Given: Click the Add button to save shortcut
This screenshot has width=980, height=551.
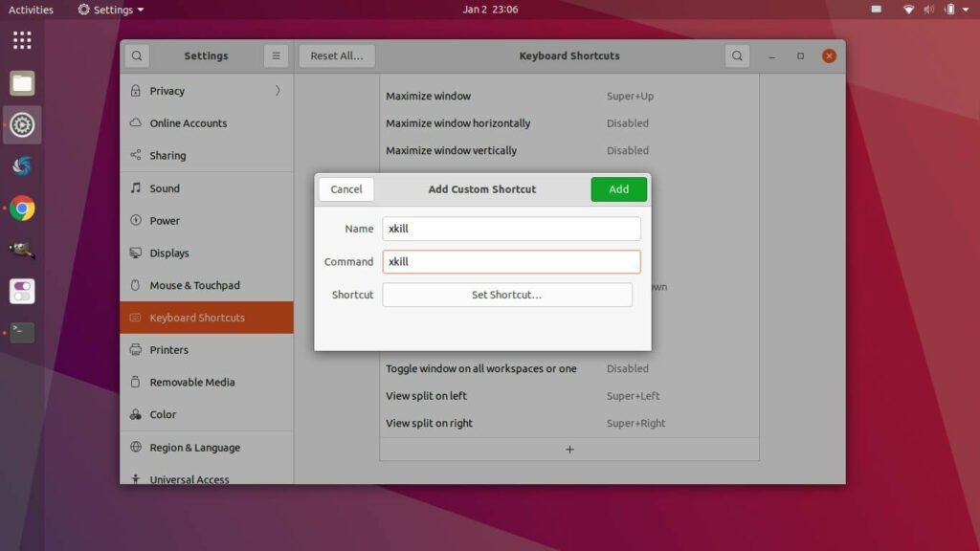Looking at the screenshot, I should 618,189.
